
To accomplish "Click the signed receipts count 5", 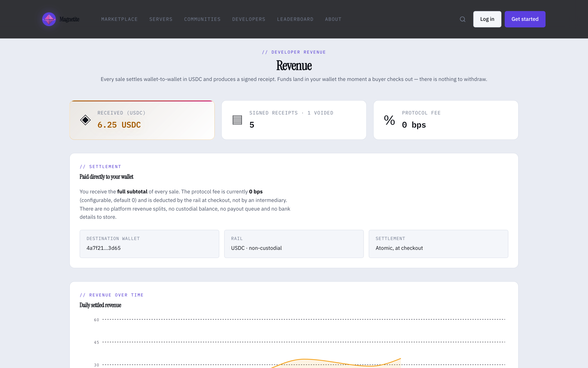I will [252, 125].
